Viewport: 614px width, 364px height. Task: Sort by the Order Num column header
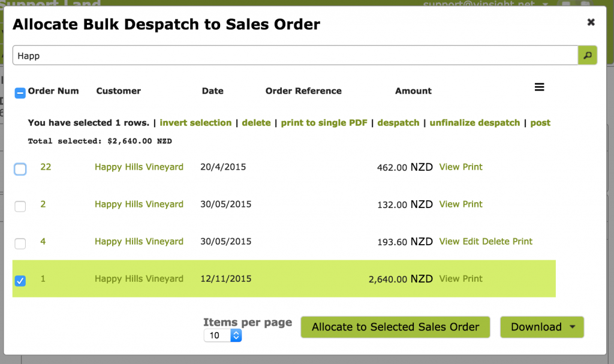click(x=53, y=91)
